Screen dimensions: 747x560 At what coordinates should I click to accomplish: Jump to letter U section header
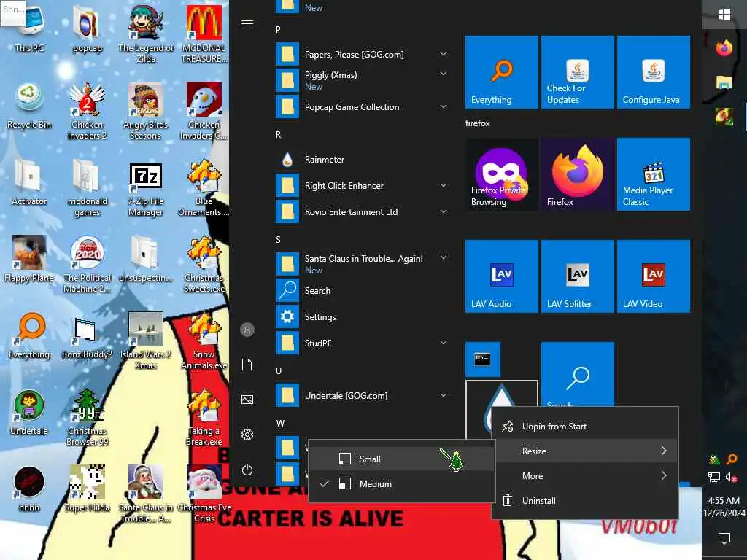pyautogui.click(x=279, y=371)
